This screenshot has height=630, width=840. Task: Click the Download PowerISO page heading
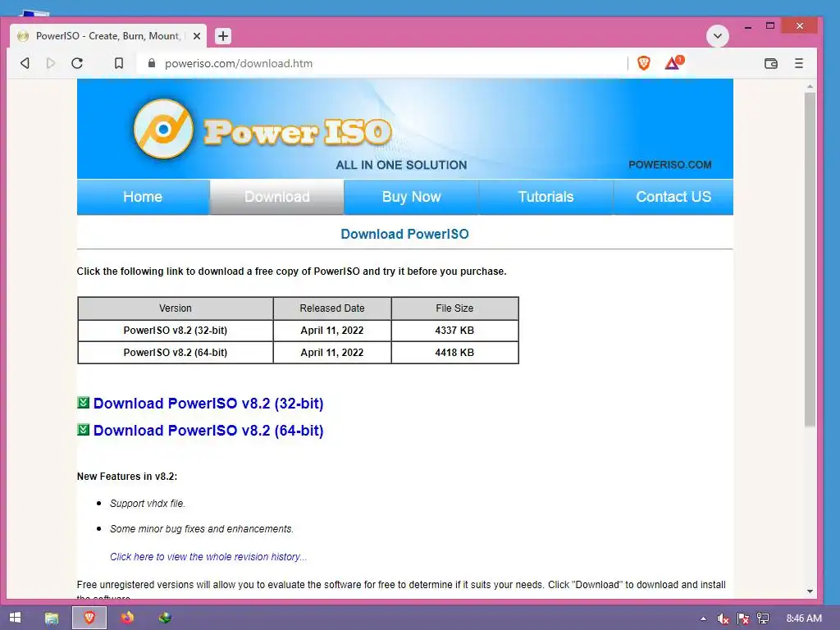pos(404,234)
